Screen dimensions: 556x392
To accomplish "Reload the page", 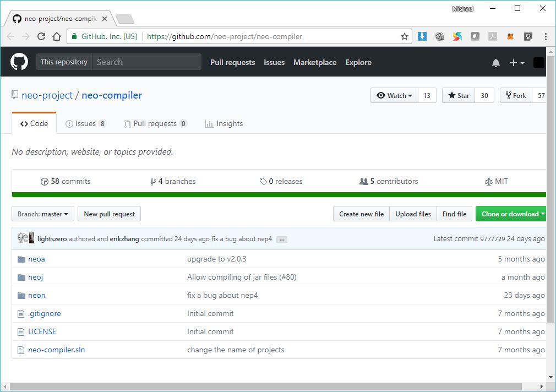I will [x=41, y=36].
